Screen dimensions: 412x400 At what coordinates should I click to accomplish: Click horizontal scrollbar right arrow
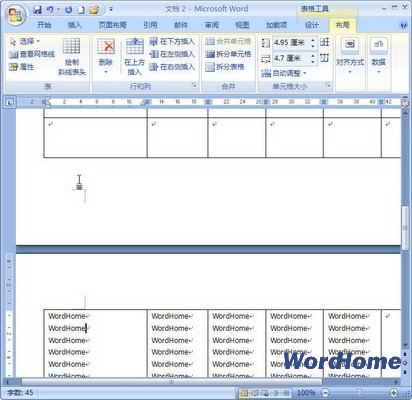coord(396,382)
